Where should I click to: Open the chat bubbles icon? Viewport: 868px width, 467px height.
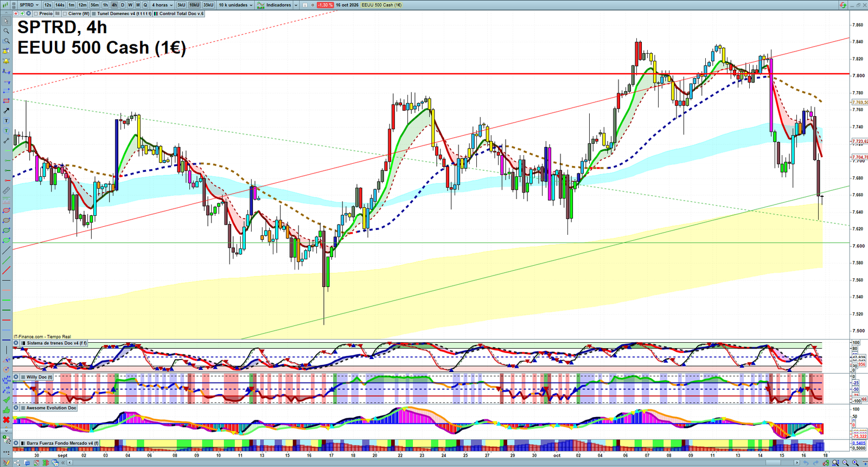tap(27, 463)
